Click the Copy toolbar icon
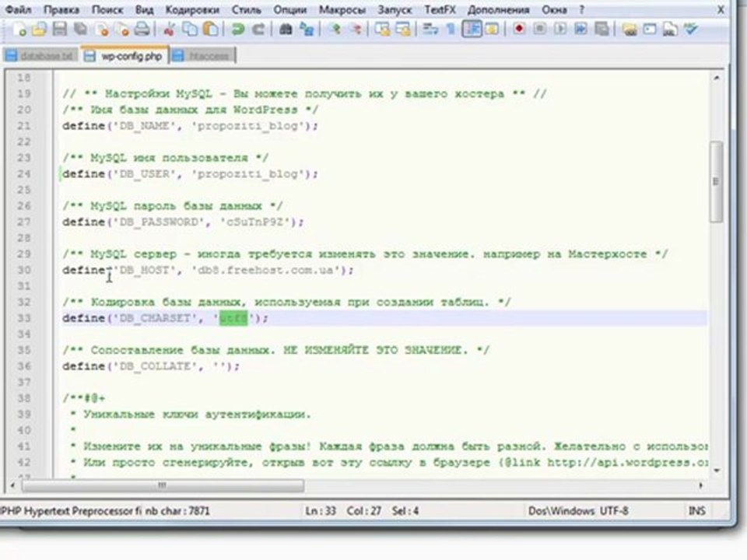The height and width of the screenshot is (560, 747). click(x=190, y=30)
